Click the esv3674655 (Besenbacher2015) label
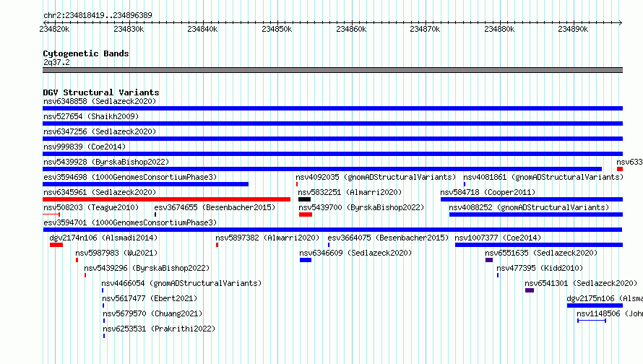The height and width of the screenshot is (364, 643). click(215, 207)
